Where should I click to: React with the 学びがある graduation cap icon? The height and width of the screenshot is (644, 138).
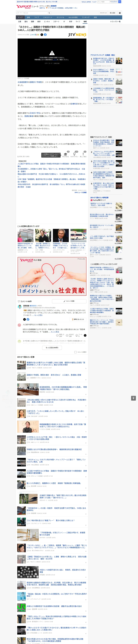[66, 154]
